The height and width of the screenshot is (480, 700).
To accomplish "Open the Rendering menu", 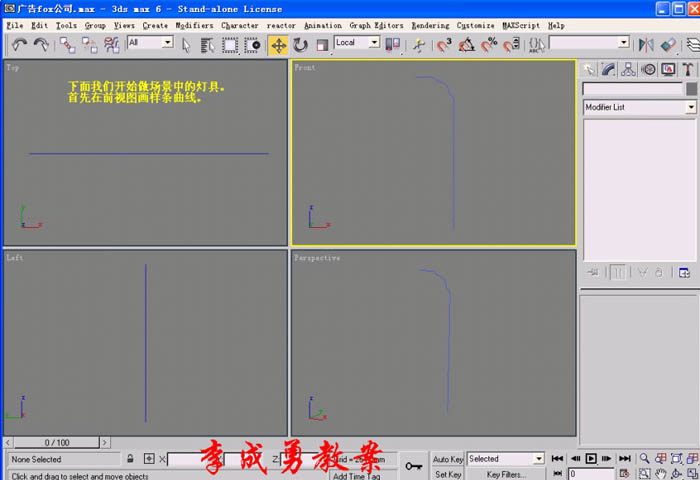I will 430,25.
